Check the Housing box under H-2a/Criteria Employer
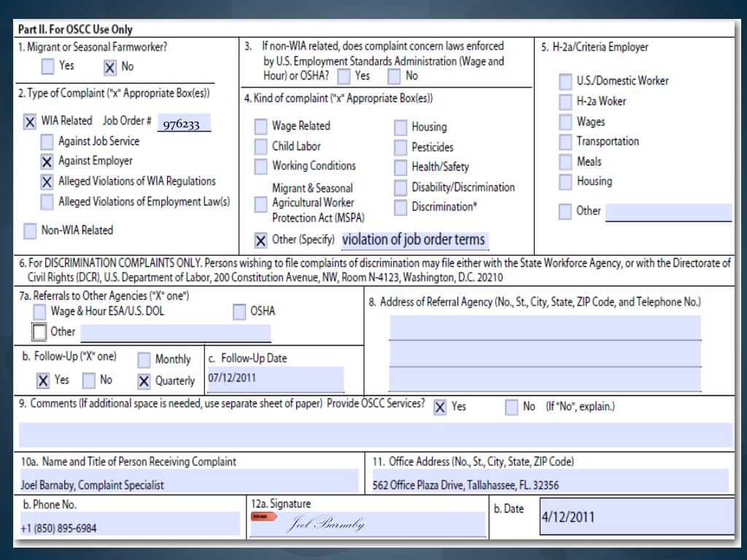Screen dimensions: 747x560 [x=565, y=182]
